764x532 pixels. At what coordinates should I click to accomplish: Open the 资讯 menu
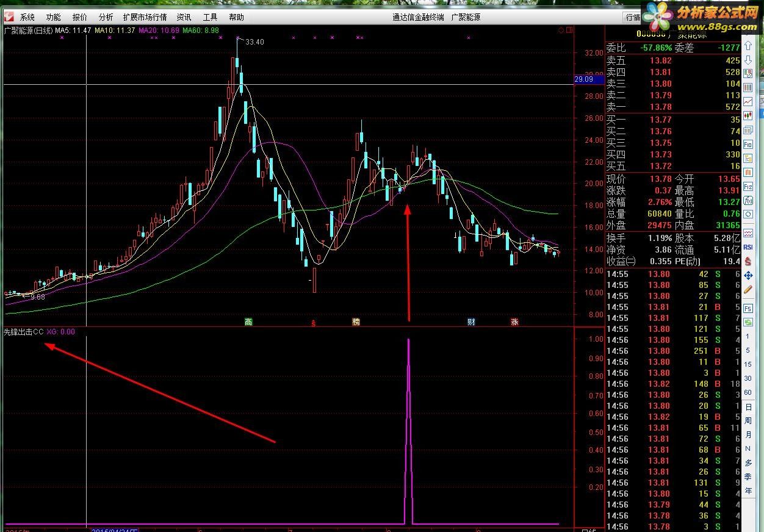point(184,17)
